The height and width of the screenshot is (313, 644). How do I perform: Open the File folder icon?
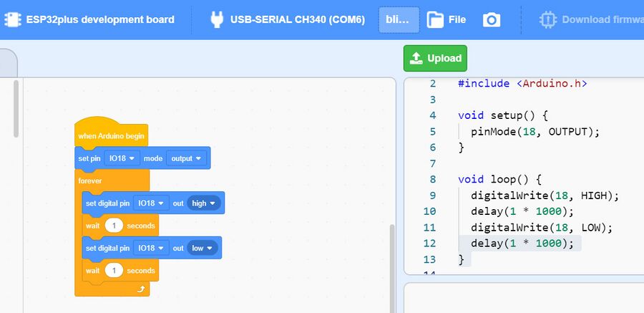coord(435,19)
